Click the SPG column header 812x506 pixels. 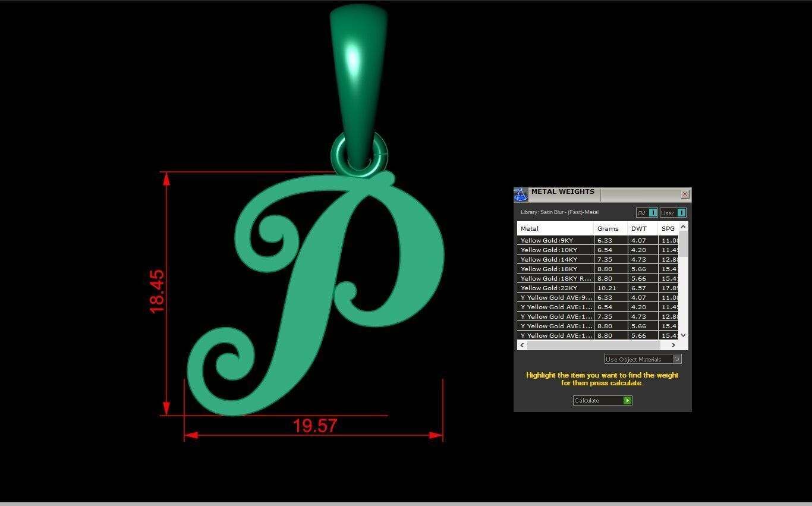click(x=668, y=228)
